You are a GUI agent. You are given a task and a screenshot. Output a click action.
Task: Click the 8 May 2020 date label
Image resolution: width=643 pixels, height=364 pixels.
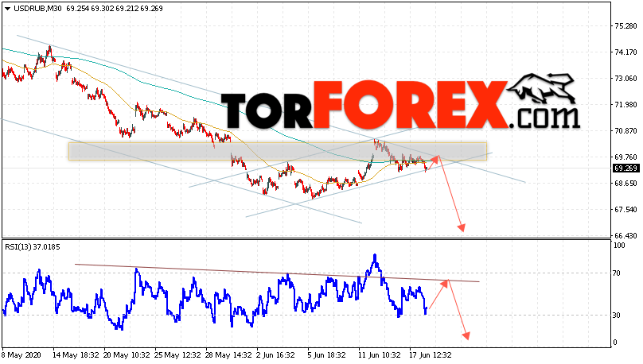tap(21, 355)
